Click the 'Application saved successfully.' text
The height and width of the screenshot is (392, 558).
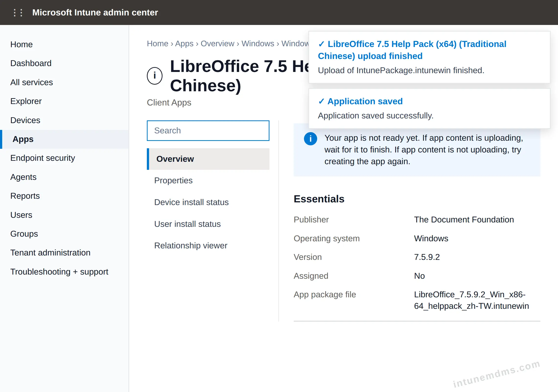(x=375, y=116)
